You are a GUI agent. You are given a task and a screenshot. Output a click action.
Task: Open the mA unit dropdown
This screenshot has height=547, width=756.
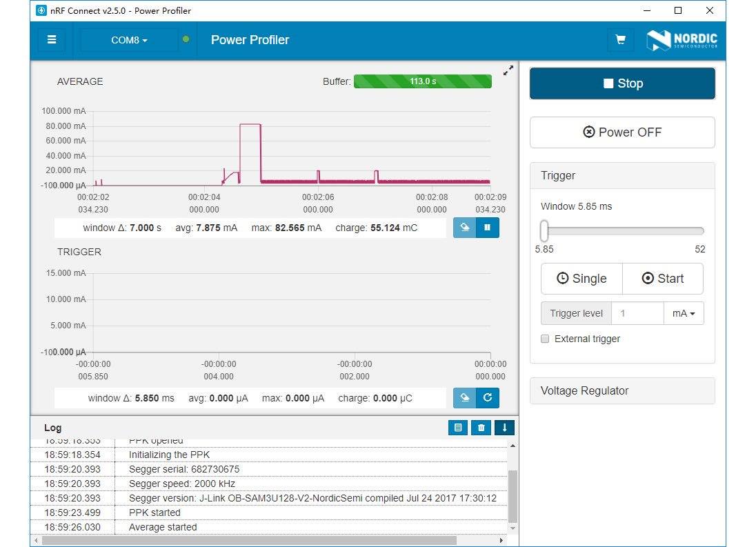[x=684, y=313]
